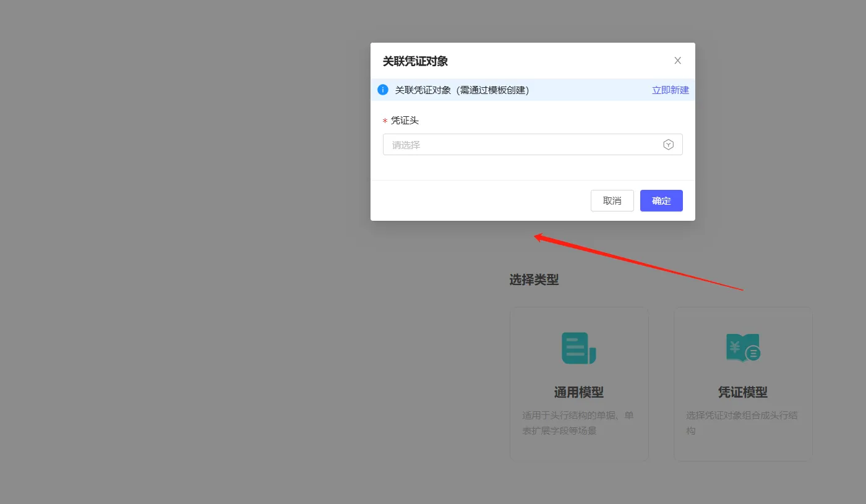Select the 凭证模型 card title

pyautogui.click(x=742, y=392)
